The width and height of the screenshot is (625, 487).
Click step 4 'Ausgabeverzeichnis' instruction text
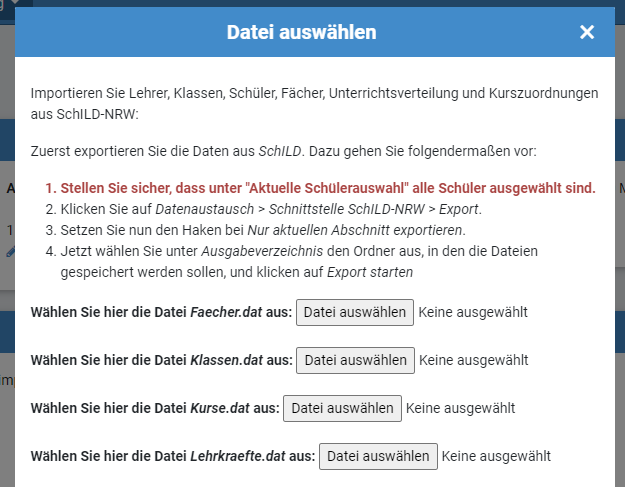(x=262, y=251)
